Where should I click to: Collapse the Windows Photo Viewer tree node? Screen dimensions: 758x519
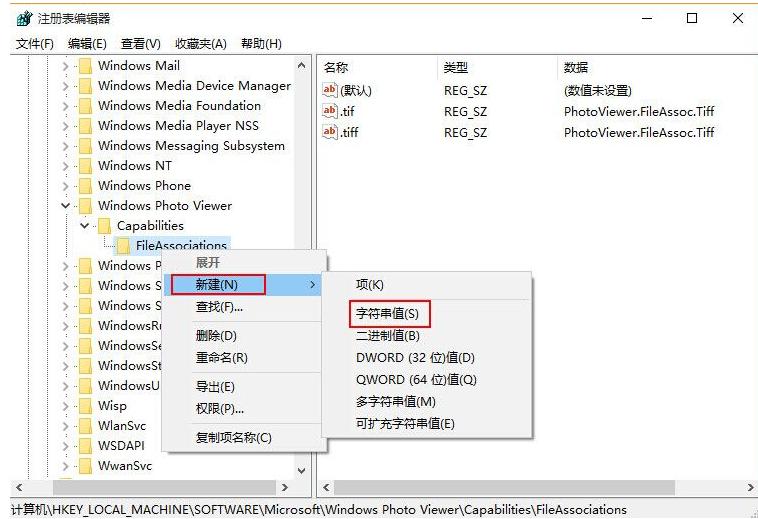(66, 206)
